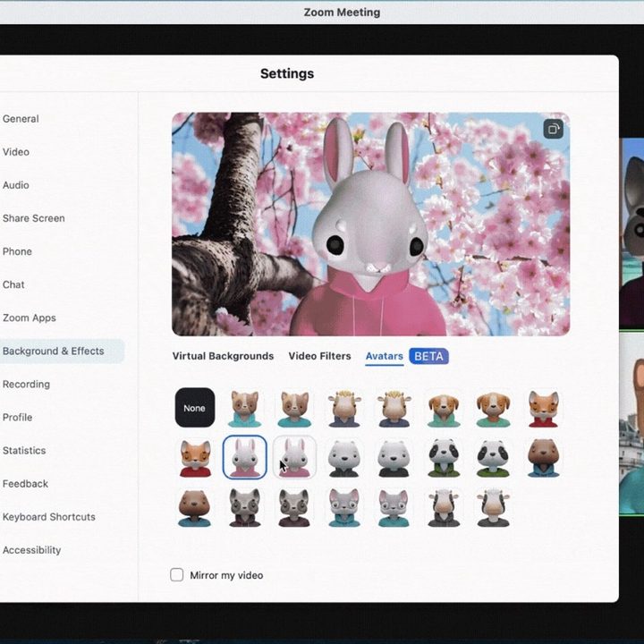The width and height of the screenshot is (644, 644).
Task: Open the Video Filters tab
Action: (319, 356)
